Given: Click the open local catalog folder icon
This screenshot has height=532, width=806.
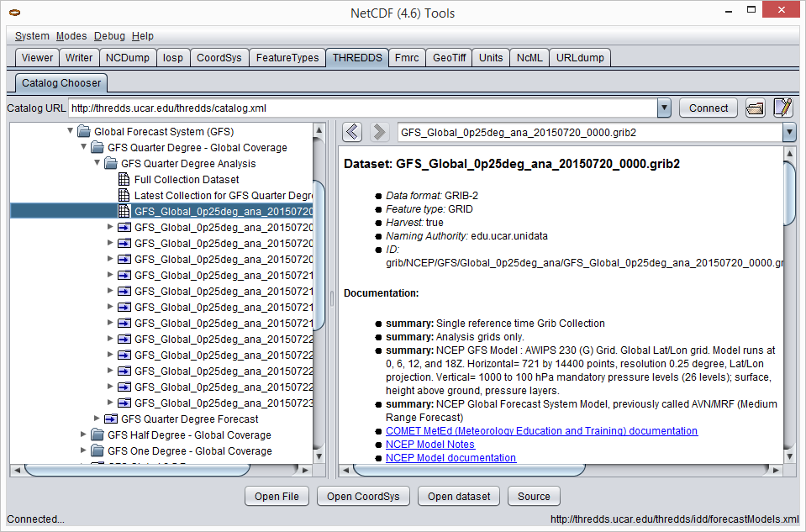Looking at the screenshot, I should pos(755,108).
